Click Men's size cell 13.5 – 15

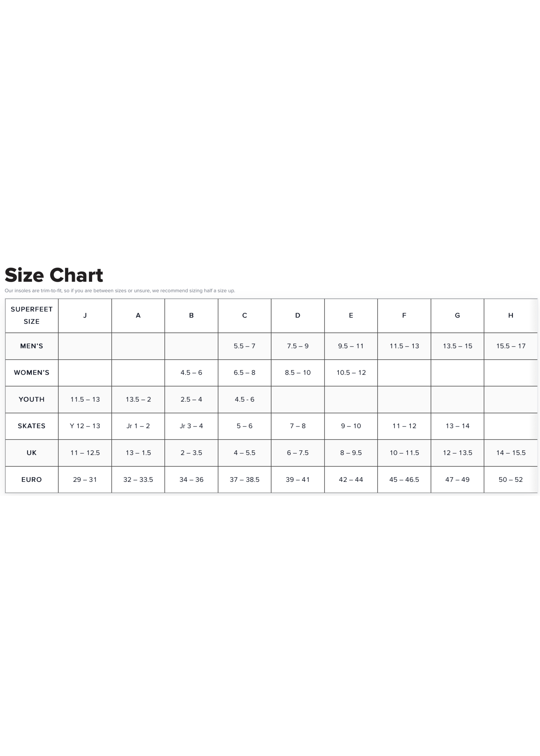coord(457,346)
